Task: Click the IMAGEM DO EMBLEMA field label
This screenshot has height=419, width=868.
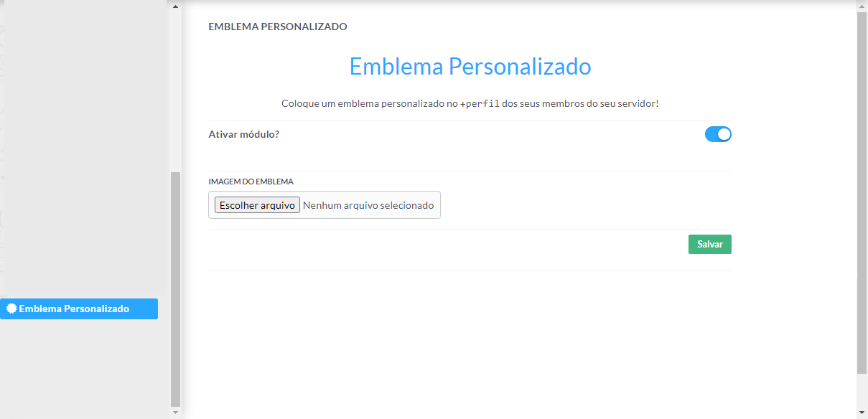Action: pos(251,182)
